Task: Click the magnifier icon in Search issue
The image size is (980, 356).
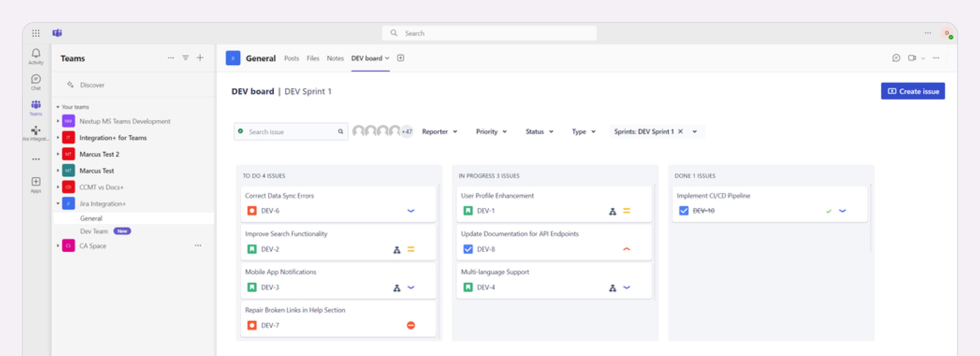Action: [341, 132]
